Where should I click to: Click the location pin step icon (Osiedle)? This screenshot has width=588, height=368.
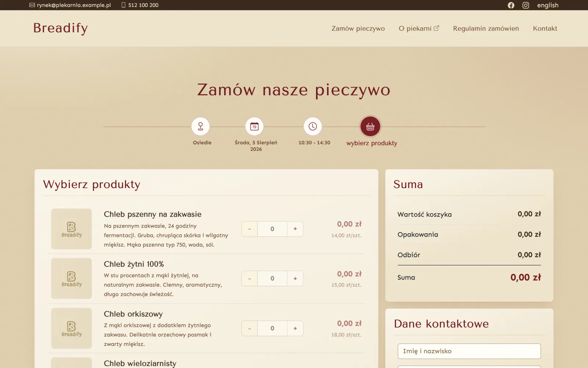coord(200,126)
